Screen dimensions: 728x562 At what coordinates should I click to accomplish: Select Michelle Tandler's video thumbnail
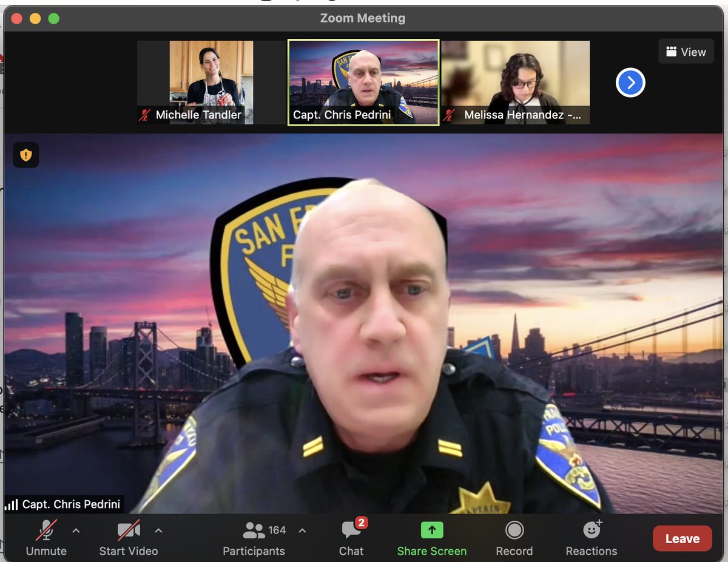tap(211, 83)
